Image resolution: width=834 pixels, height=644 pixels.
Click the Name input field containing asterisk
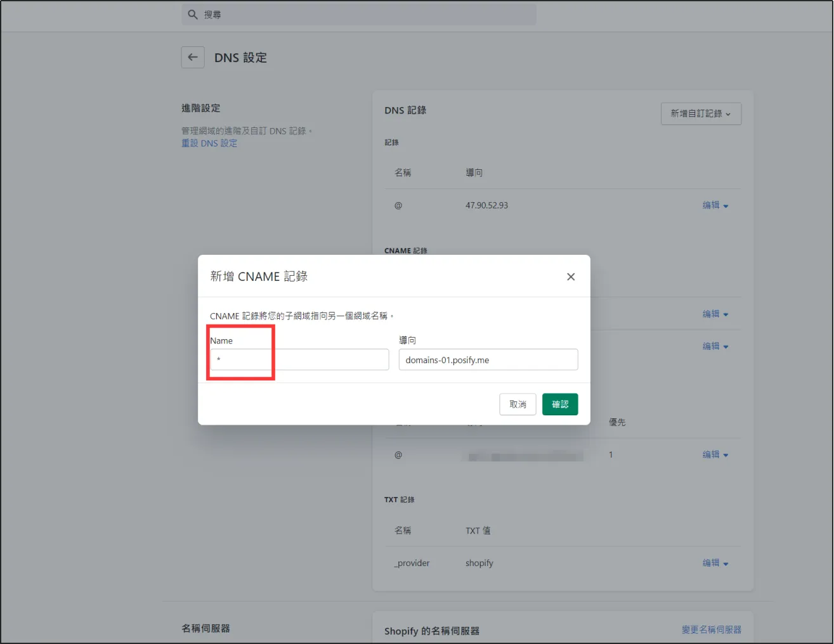click(299, 360)
